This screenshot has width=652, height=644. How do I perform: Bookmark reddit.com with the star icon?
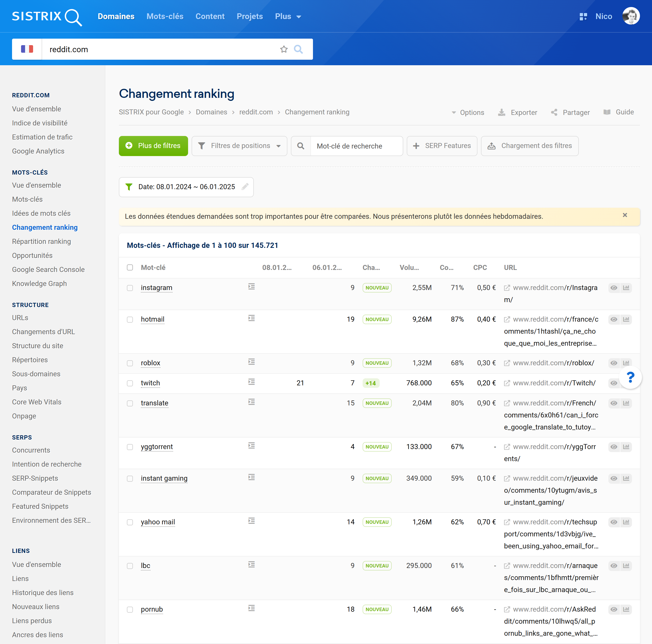coord(284,49)
